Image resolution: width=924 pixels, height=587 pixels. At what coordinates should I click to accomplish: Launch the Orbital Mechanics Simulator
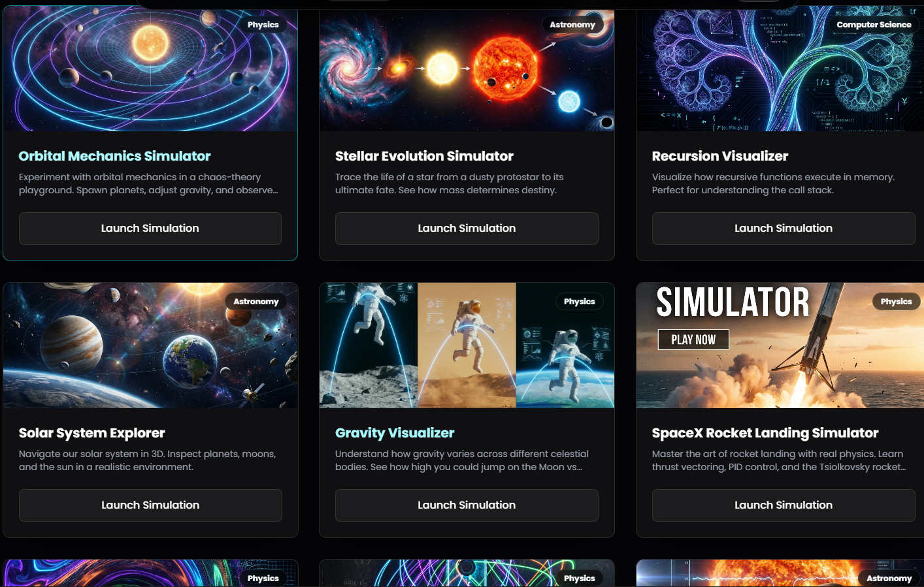(150, 229)
